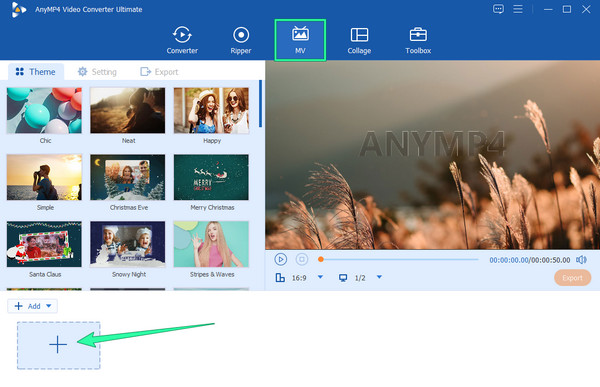
Task: Click the screen display icon
Action: [x=343, y=278]
